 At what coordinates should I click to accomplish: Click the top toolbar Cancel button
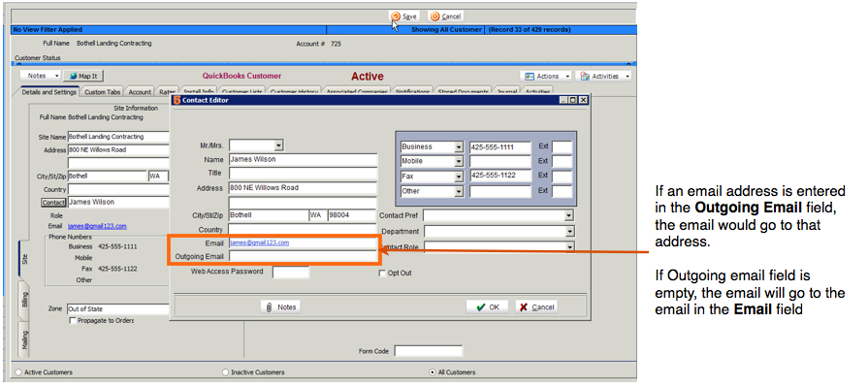(x=446, y=16)
